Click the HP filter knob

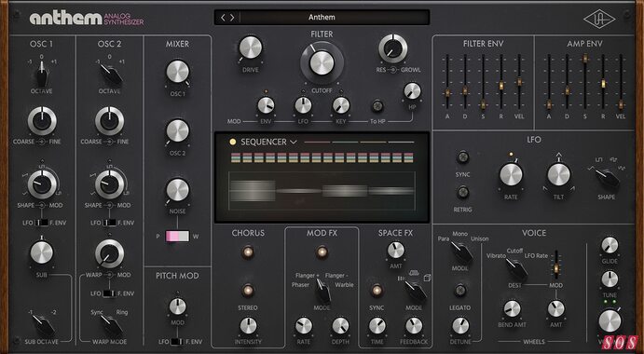[x=412, y=91]
